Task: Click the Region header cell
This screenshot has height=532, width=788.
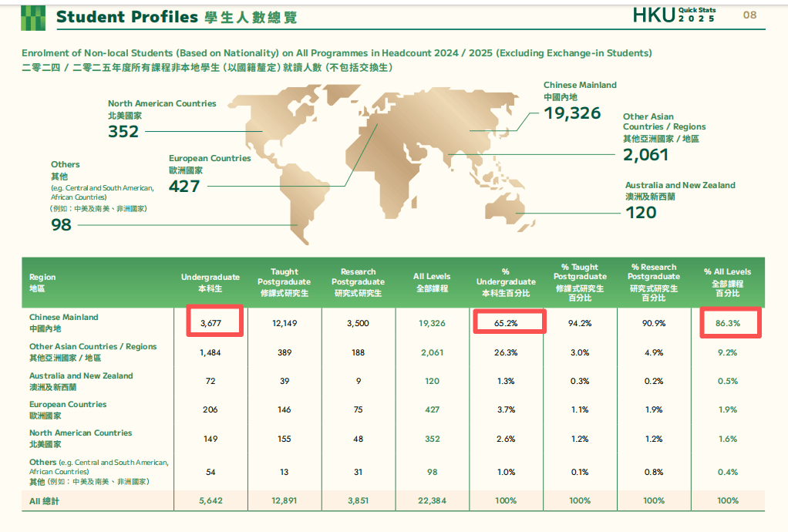Action: tap(42, 282)
